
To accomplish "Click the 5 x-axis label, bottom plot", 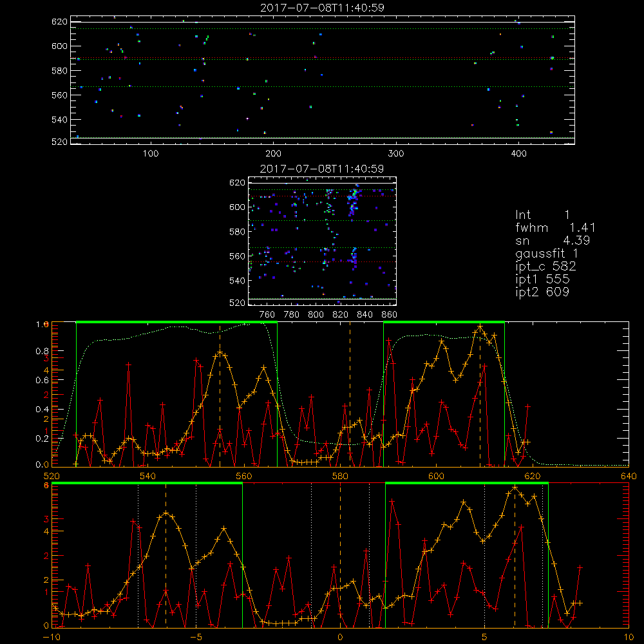I will [x=485, y=637].
